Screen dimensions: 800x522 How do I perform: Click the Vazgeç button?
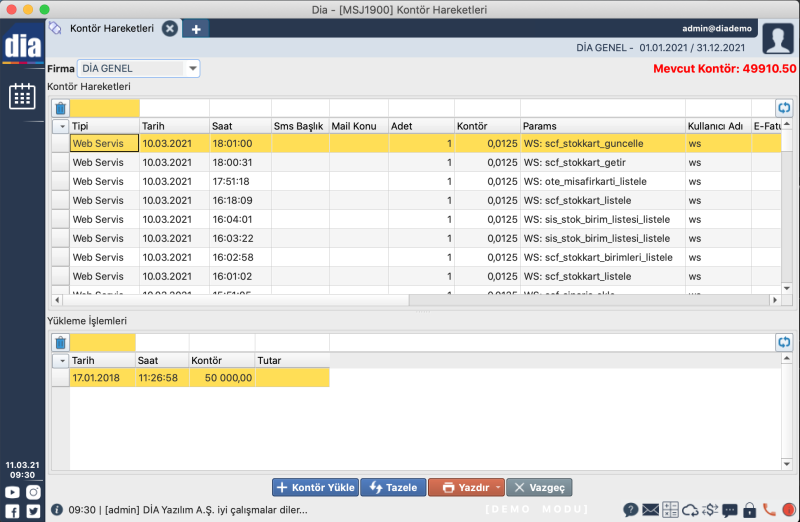(x=539, y=487)
